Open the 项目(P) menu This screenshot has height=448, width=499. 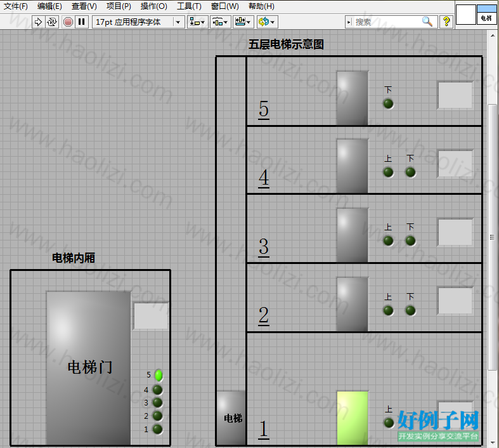(x=119, y=6)
